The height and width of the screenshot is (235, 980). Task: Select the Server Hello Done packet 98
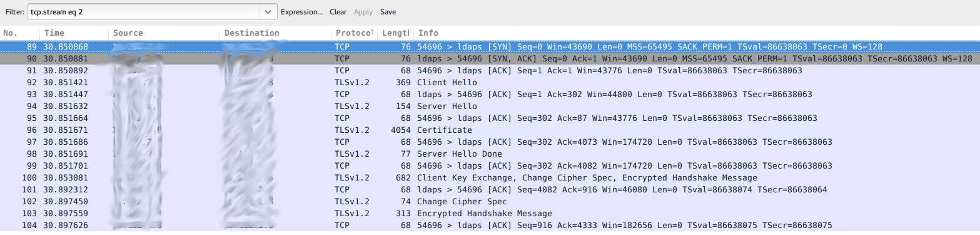point(490,154)
